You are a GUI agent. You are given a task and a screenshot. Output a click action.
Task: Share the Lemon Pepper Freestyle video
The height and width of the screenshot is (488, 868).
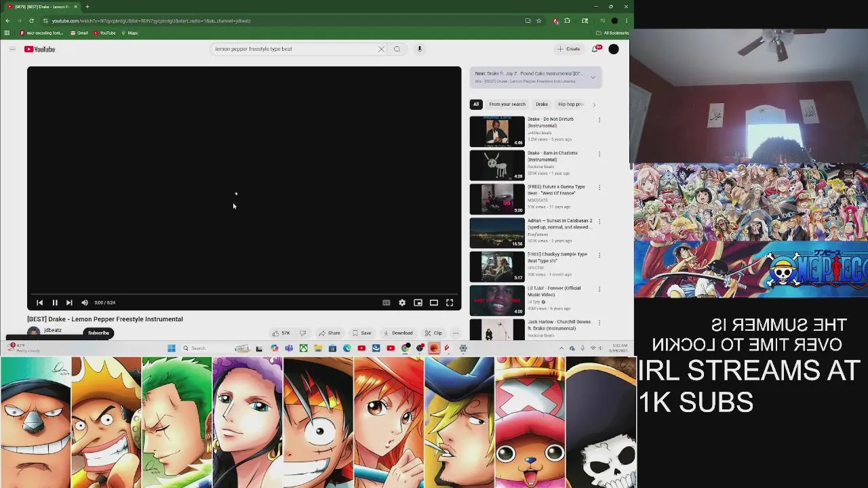[330, 333]
